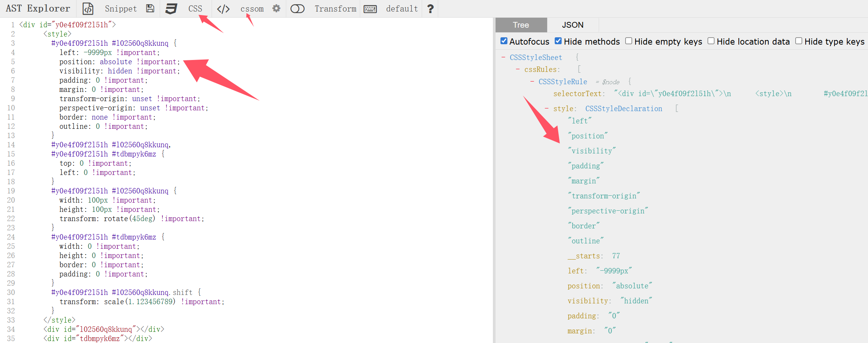
Task: Select the Tree tab
Action: click(x=521, y=25)
